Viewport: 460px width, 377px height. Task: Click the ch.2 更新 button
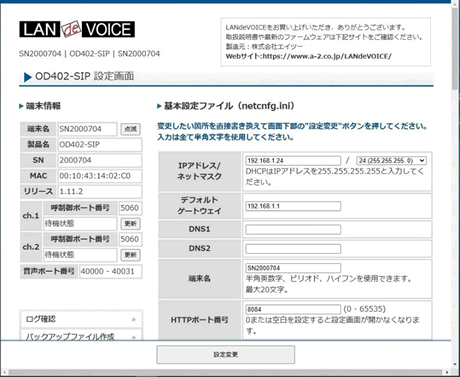point(130,255)
